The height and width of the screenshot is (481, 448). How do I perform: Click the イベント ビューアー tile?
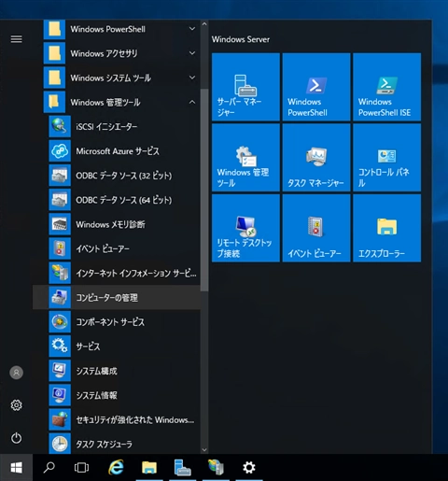[x=316, y=228]
